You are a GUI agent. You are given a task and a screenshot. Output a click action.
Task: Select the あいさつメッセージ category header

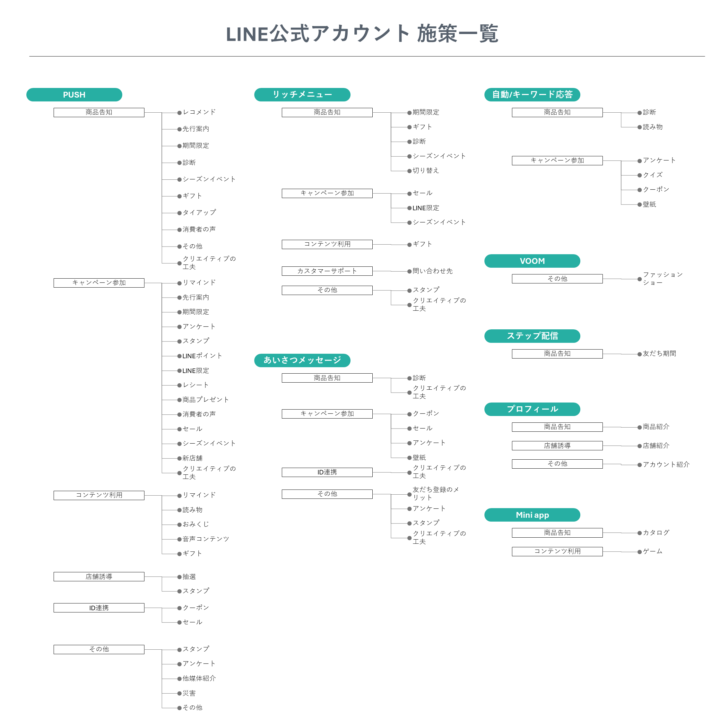[x=302, y=360]
